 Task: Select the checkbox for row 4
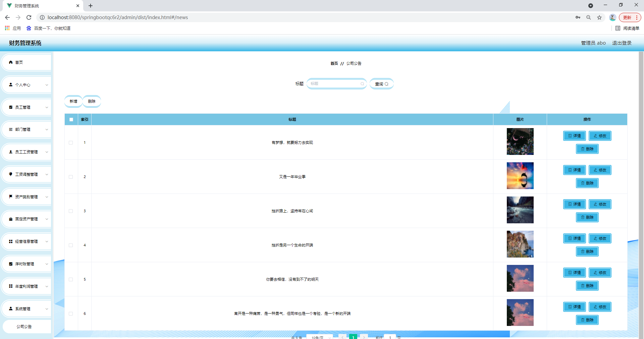[x=71, y=245]
